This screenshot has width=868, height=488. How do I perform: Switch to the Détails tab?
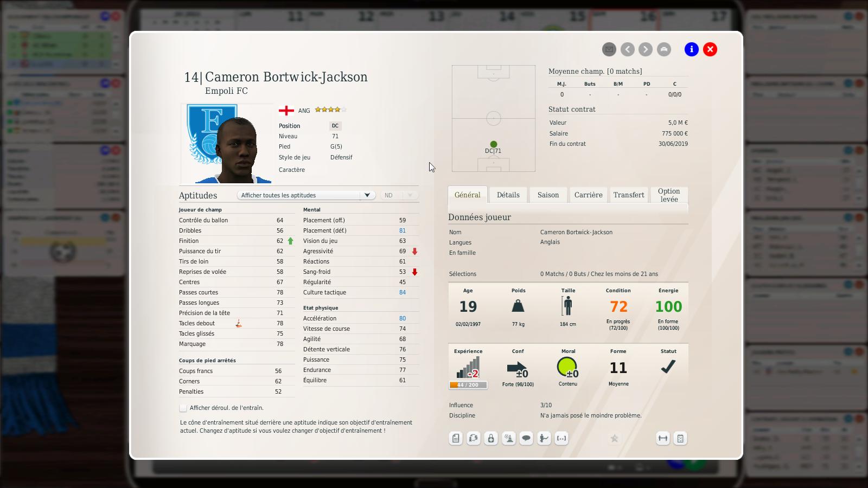pos(508,195)
